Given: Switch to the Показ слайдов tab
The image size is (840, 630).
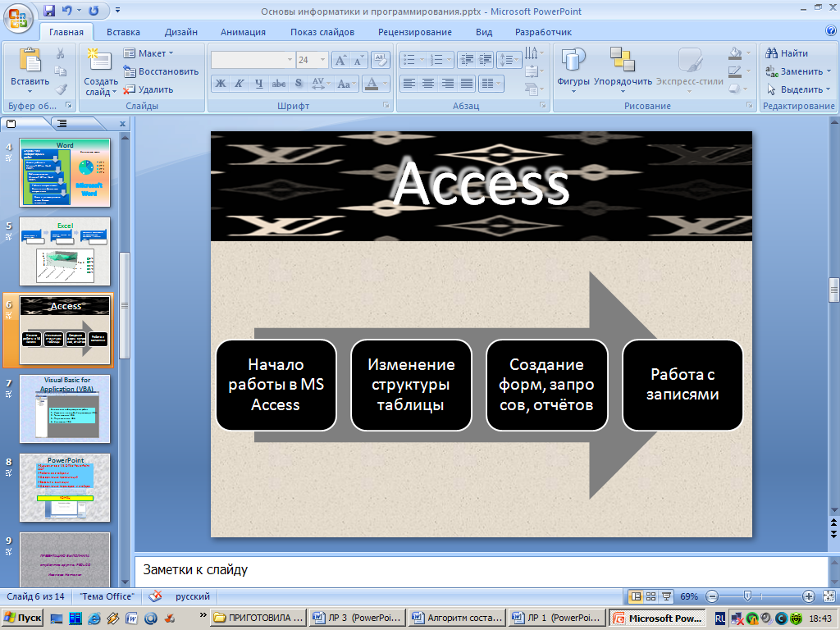Looking at the screenshot, I should (x=322, y=32).
